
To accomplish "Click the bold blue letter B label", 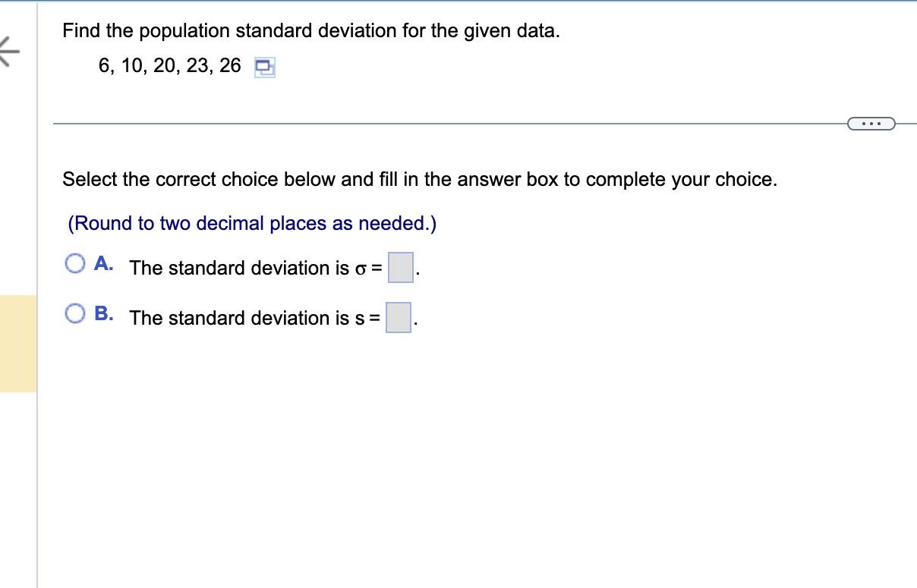I will (x=102, y=312).
